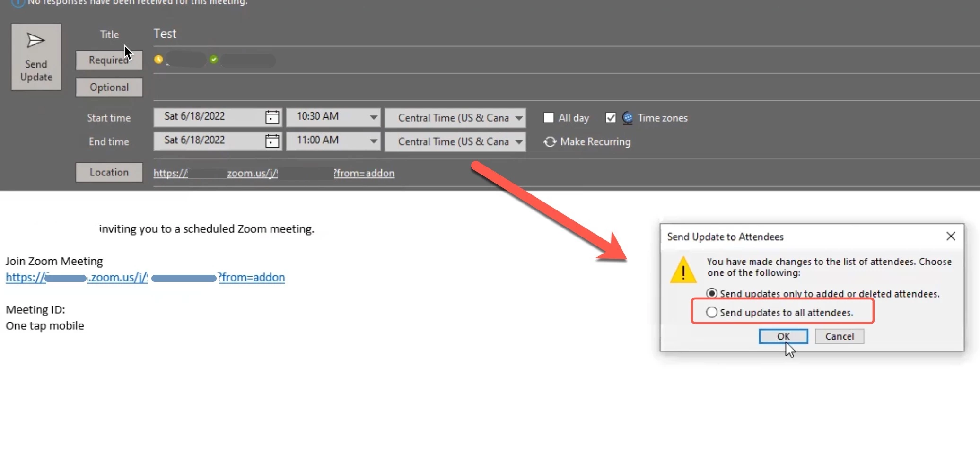This screenshot has height=456, width=980.
Task: Click 'inviting you to a scheduled Zoom meeting' text
Action: pos(206,229)
